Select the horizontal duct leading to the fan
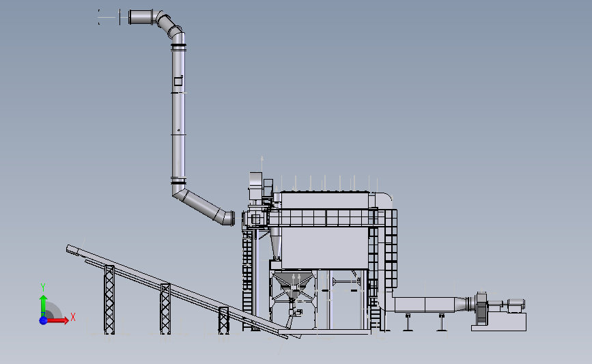 pyautogui.click(x=425, y=305)
